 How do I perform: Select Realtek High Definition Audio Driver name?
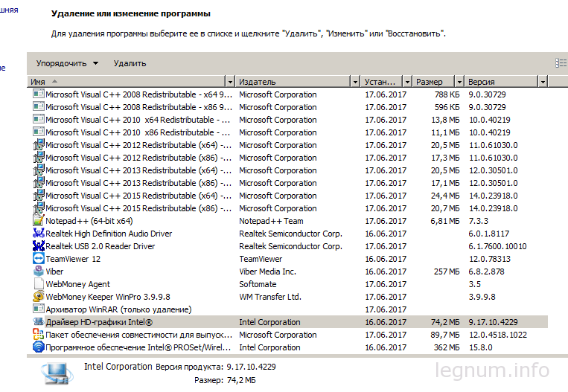(x=109, y=234)
